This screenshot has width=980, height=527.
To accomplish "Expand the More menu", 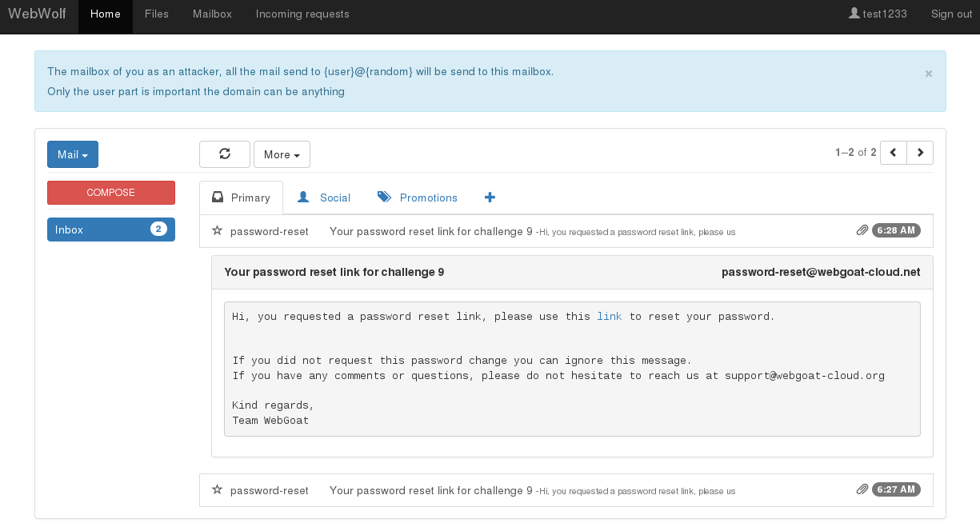I will (282, 154).
